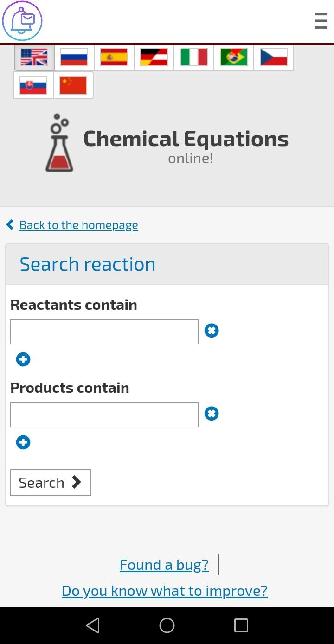Focus the Reactants contain input field

click(104, 332)
